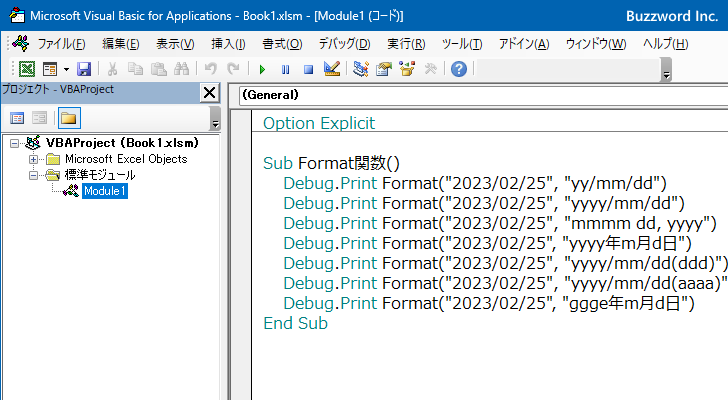
Task: Expand the Microsoft Excel Objects folder
Action: click(33, 160)
